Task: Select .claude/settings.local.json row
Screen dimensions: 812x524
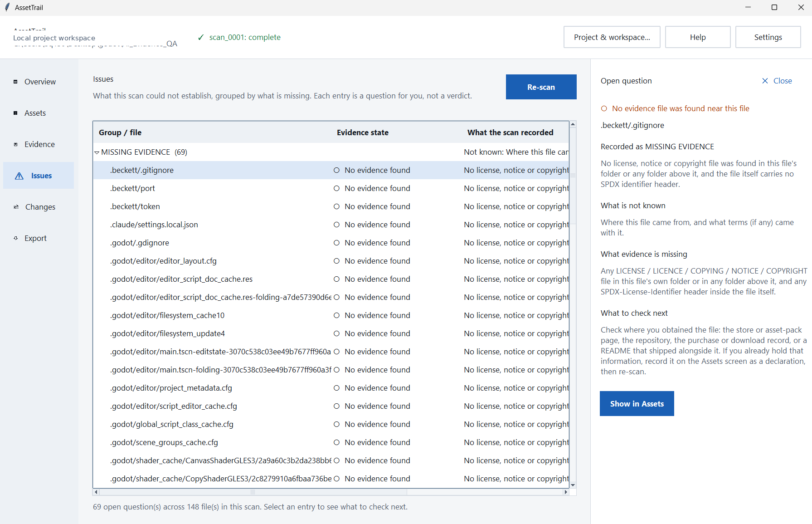Action: pyautogui.click(x=331, y=225)
